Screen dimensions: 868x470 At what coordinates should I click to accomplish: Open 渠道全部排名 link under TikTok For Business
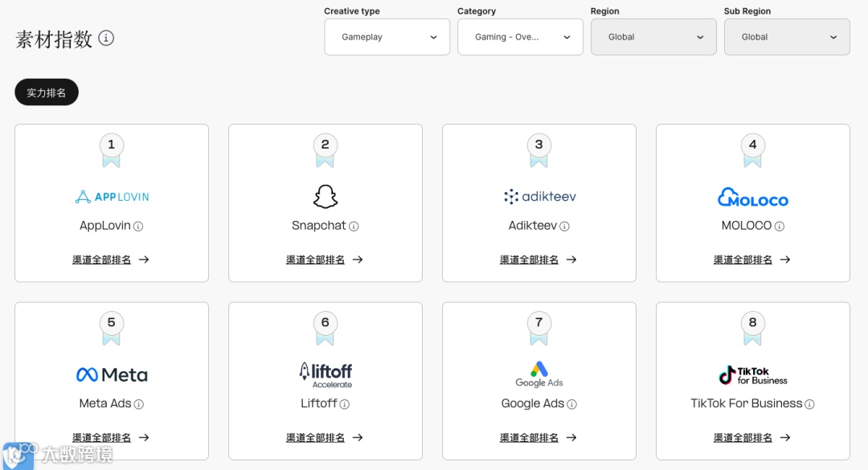pos(751,437)
